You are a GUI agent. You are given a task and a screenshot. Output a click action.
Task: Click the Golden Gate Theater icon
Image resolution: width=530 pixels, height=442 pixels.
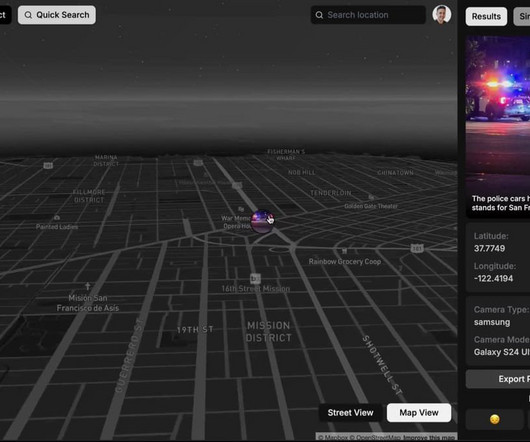pyautogui.click(x=371, y=197)
